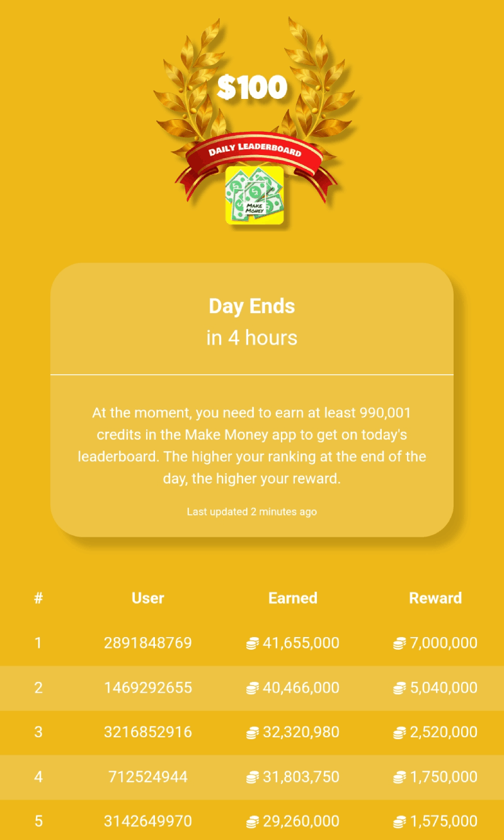Viewport: 504px width, 840px height.
Task: Tap the Make Money app icon
Action: coord(255,195)
